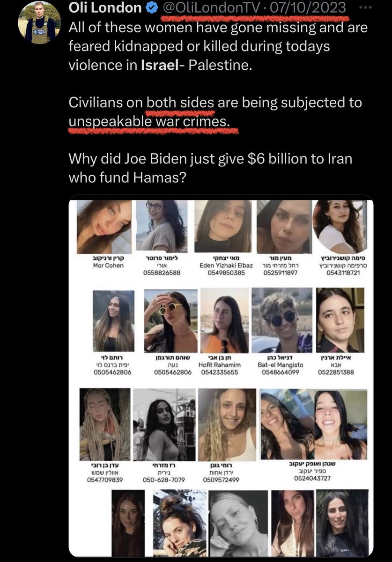Screen dimensions: 392x562
Task: Click the blue verified badge
Action: click(x=153, y=8)
